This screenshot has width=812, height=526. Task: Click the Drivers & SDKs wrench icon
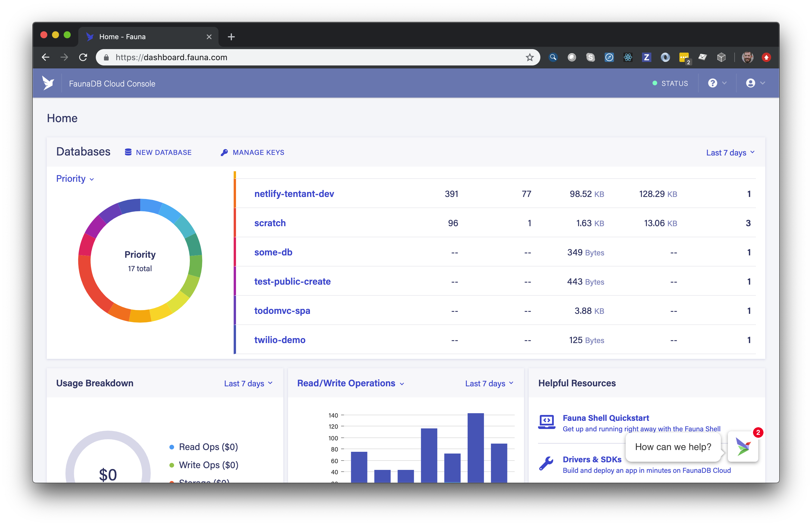point(546,463)
